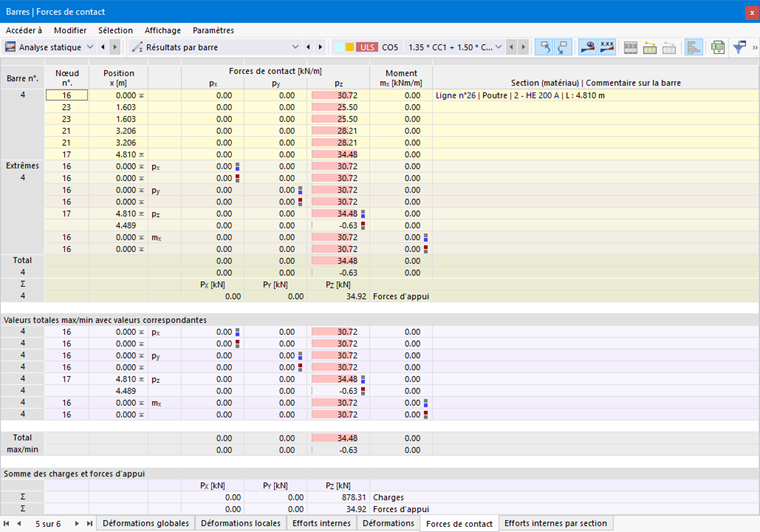Click the second selection sync arrow icon
Viewport: 760px width, 532px height.
(563, 47)
